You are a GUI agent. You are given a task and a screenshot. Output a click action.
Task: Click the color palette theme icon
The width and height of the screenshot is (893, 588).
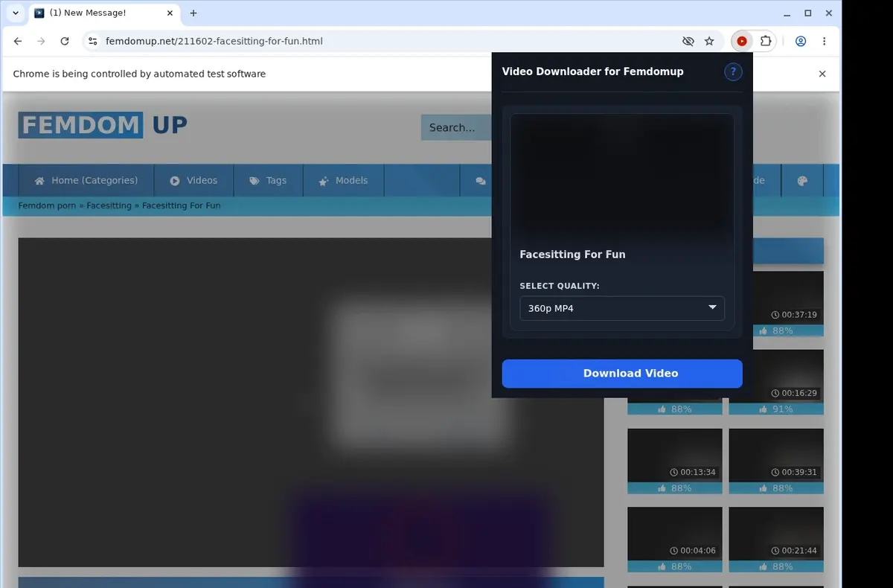(802, 181)
